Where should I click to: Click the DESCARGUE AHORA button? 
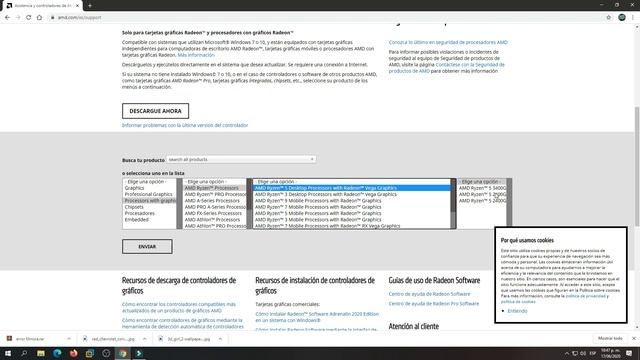coord(156,111)
